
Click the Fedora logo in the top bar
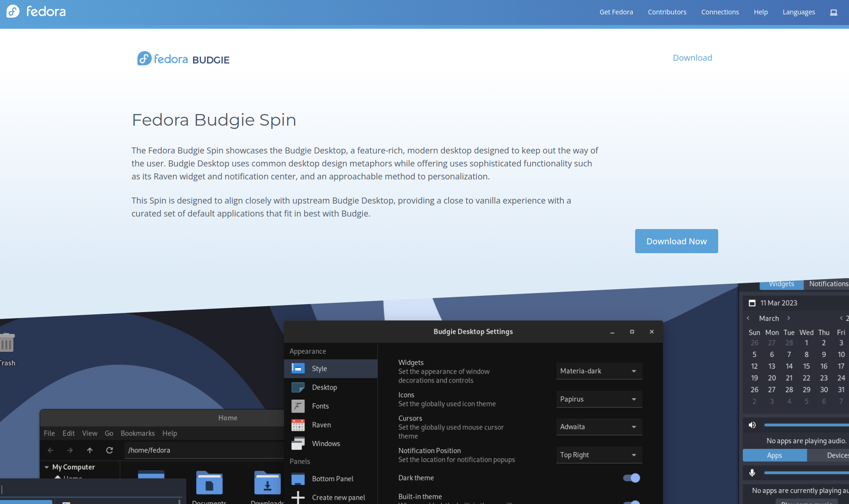click(x=36, y=12)
